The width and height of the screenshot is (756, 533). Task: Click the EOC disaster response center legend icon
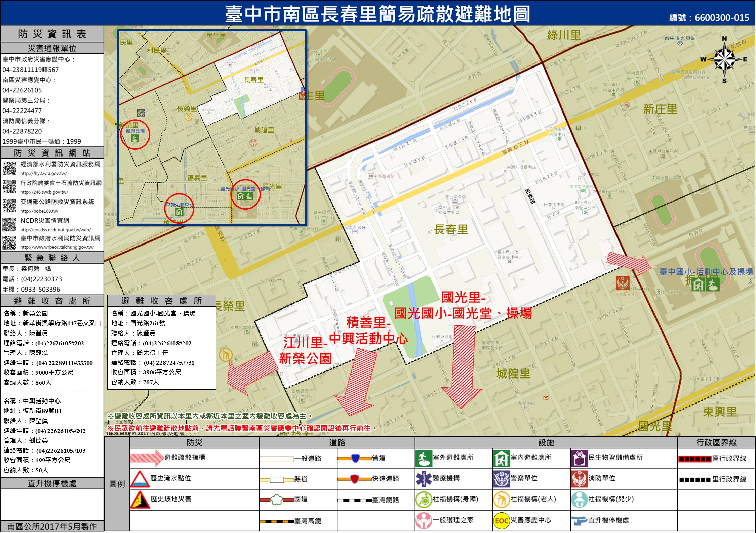tap(501, 521)
